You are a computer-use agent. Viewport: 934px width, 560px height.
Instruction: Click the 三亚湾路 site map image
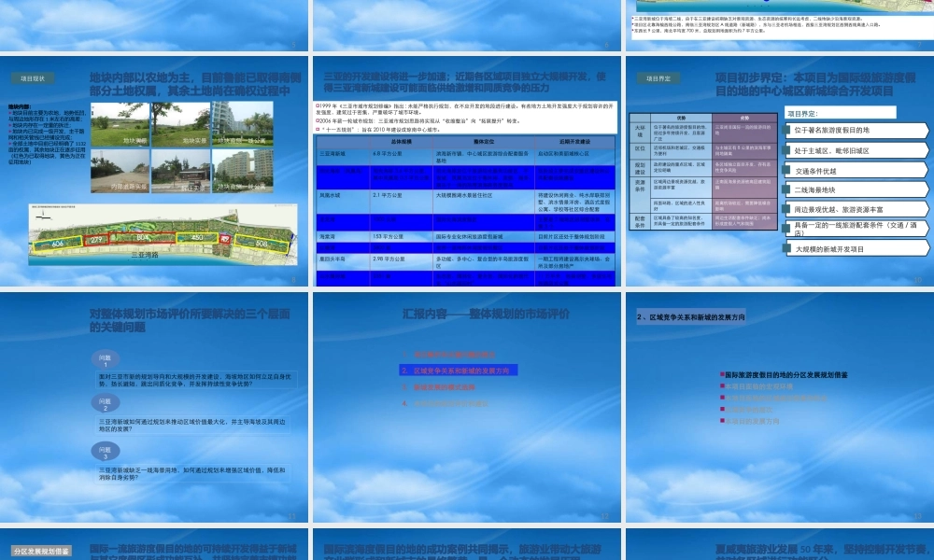coord(163,234)
